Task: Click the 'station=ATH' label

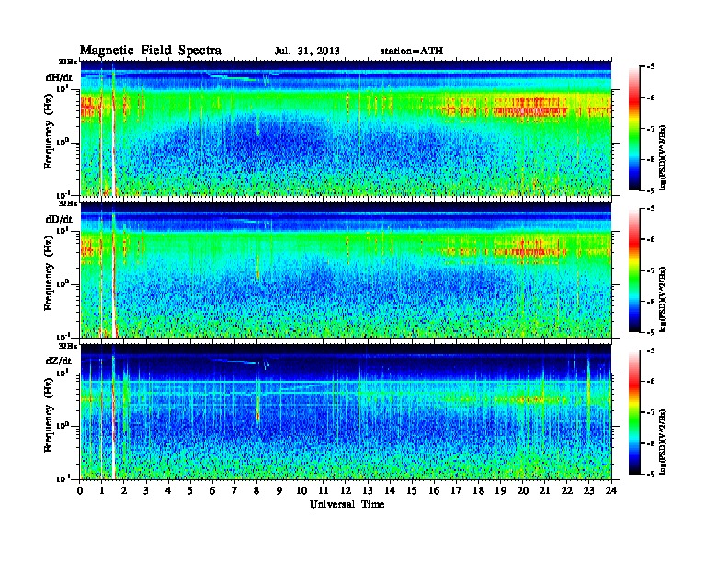Action: [412, 52]
